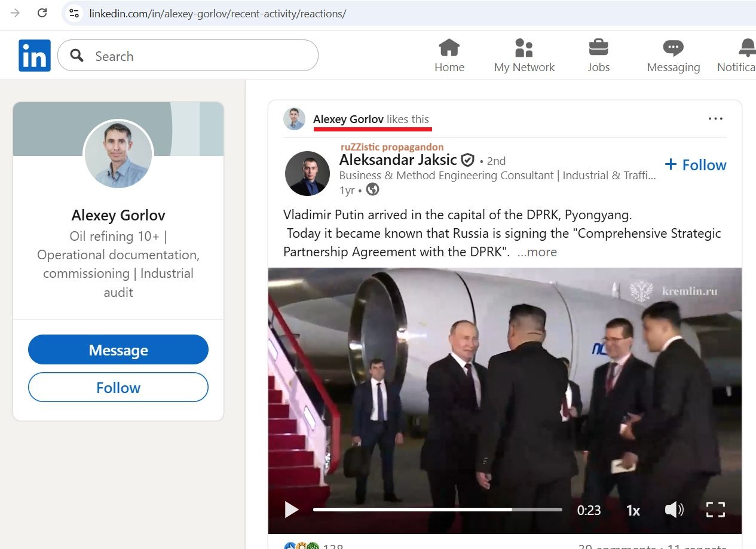This screenshot has width=756, height=549.
Task: Change the 1x playback speed
Action: [633, 510]
